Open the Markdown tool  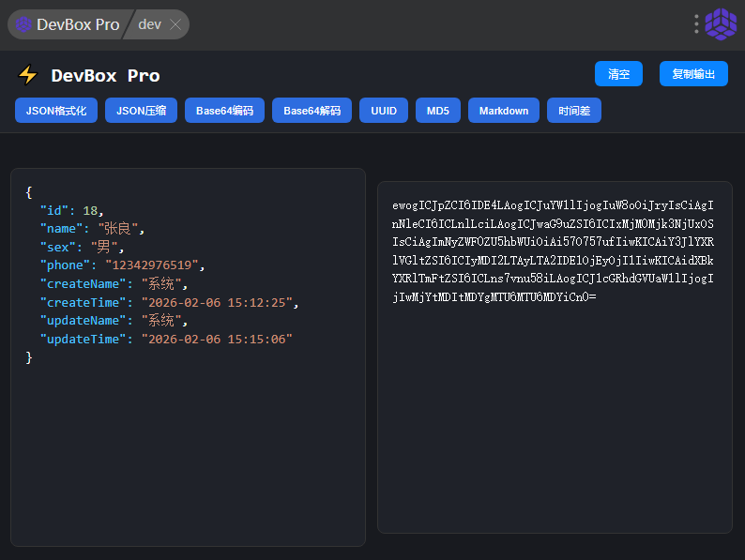pyautogui.click(x=504, y=111)
